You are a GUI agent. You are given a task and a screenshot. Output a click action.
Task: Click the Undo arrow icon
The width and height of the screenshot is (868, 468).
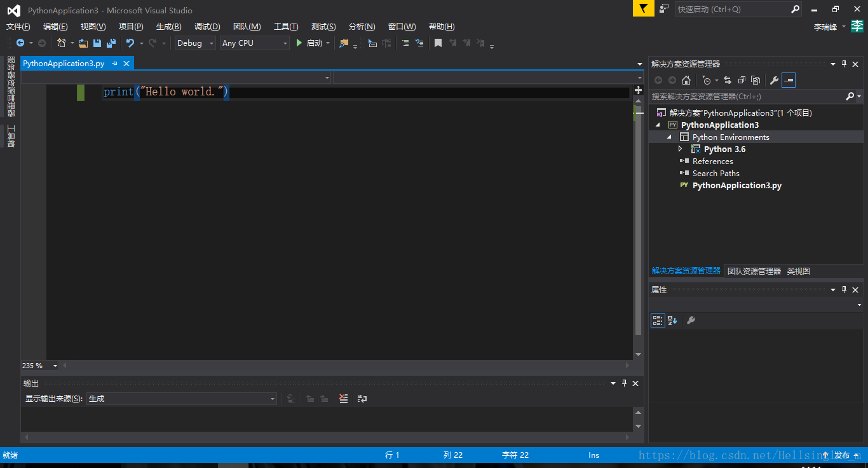[x=130, y=43]
